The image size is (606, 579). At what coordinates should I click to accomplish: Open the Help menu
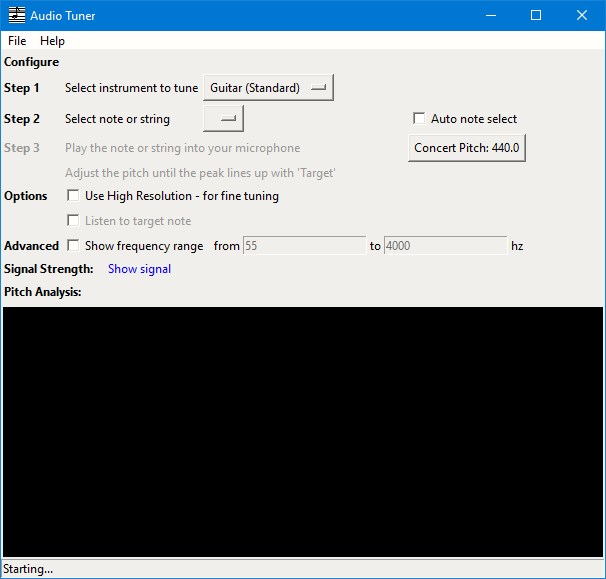point(52,41)
